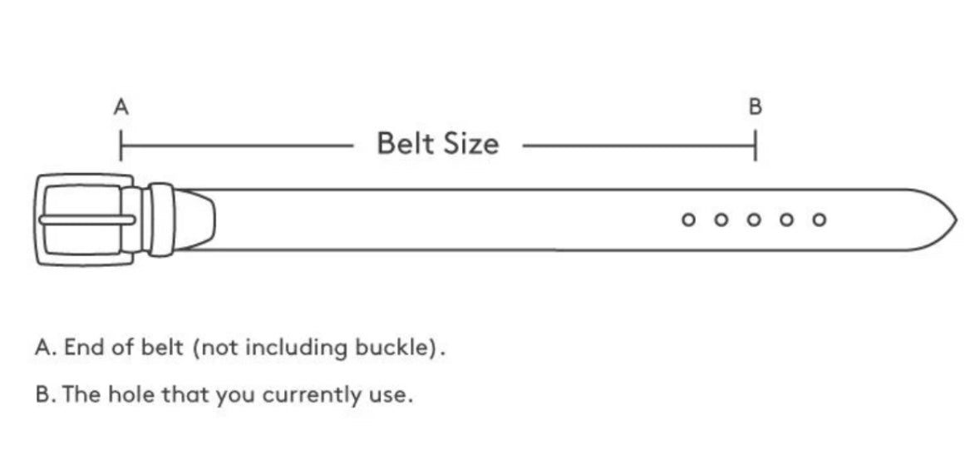Screen dimensions: 980x450
Task: Click the buckle prong bar
Action: pos(86,220)
